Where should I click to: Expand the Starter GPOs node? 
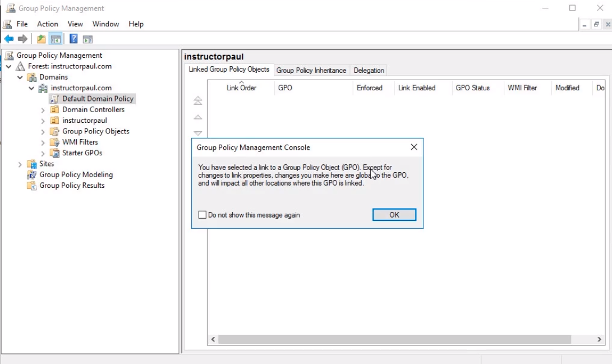(43, 154)
